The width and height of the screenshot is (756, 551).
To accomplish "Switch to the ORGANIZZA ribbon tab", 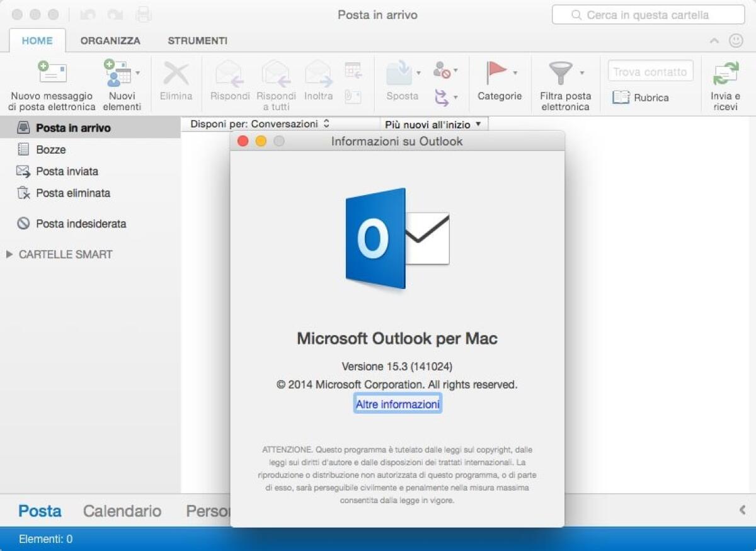I will [110, 40].
